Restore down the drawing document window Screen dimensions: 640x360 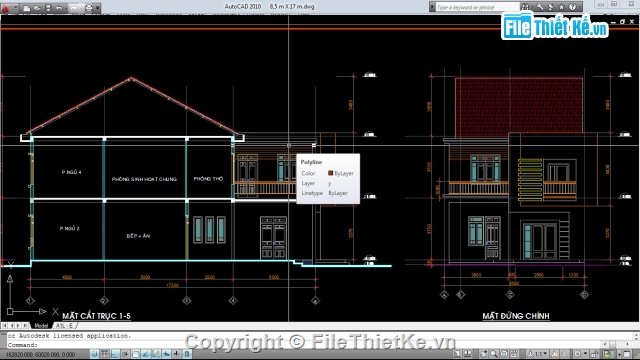click(x=622, y=22)
